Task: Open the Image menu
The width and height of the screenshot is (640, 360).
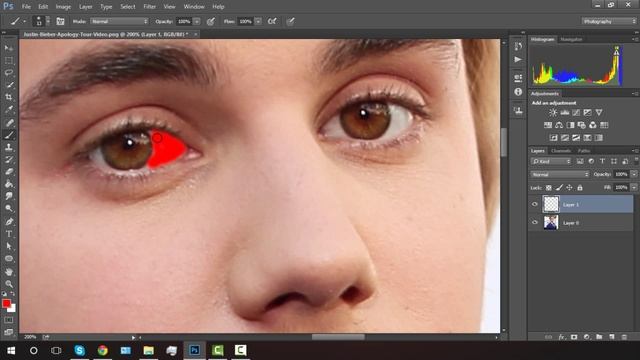Action: (x=63, y=7)
